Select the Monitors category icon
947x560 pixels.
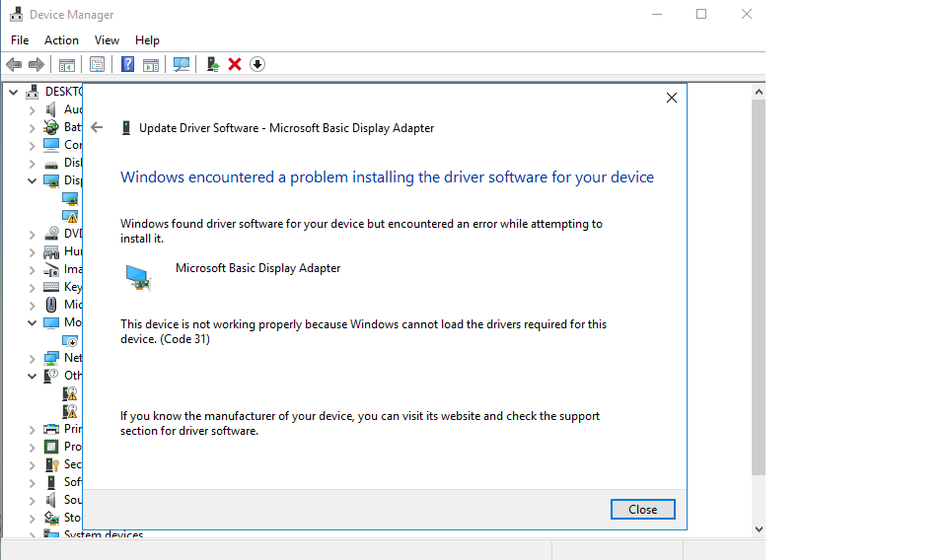(x=51, y=322)
